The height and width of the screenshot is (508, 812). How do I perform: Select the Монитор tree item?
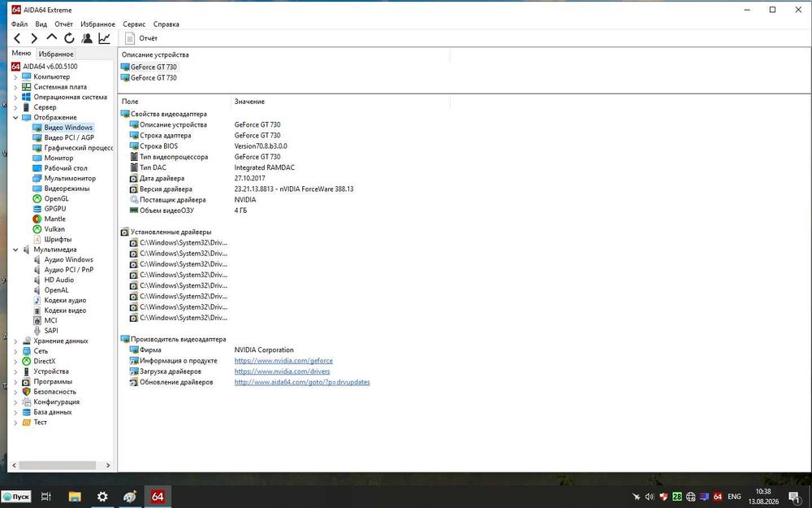(58, 158)
